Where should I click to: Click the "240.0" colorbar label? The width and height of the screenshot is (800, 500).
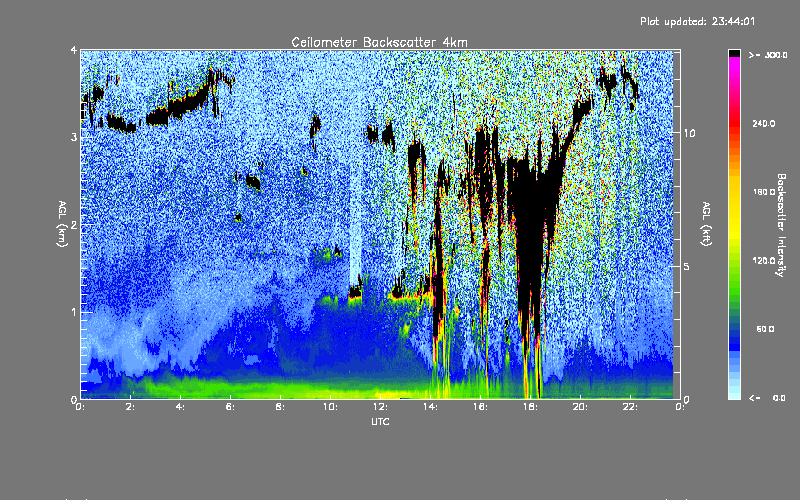click(x=764, y=123)
